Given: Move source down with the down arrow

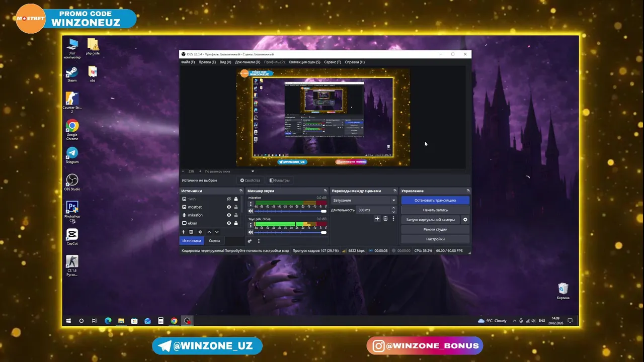Looking at the screenshot, I should (x=217, y=232).
